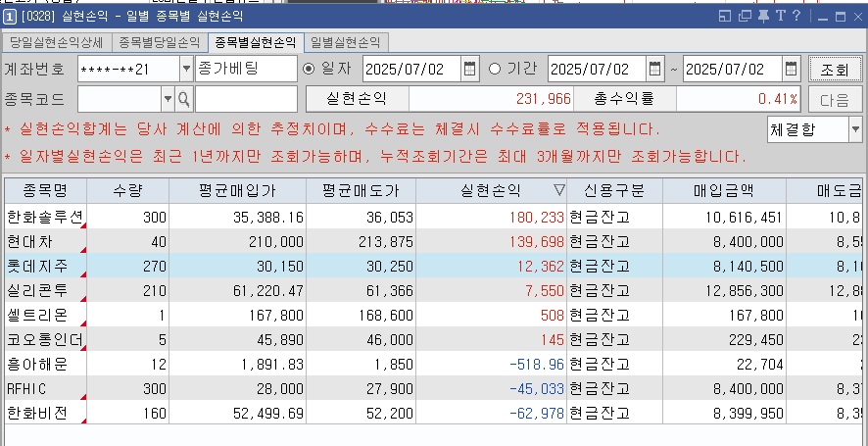Expand the 종목코드 dropdown arrow
868x446 pixels.
coord(168,99)
